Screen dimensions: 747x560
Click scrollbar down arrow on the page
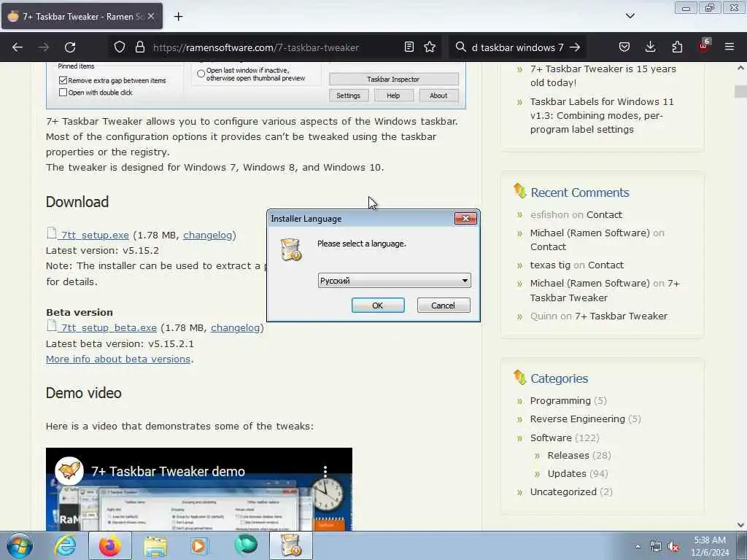tap(741, 525)
